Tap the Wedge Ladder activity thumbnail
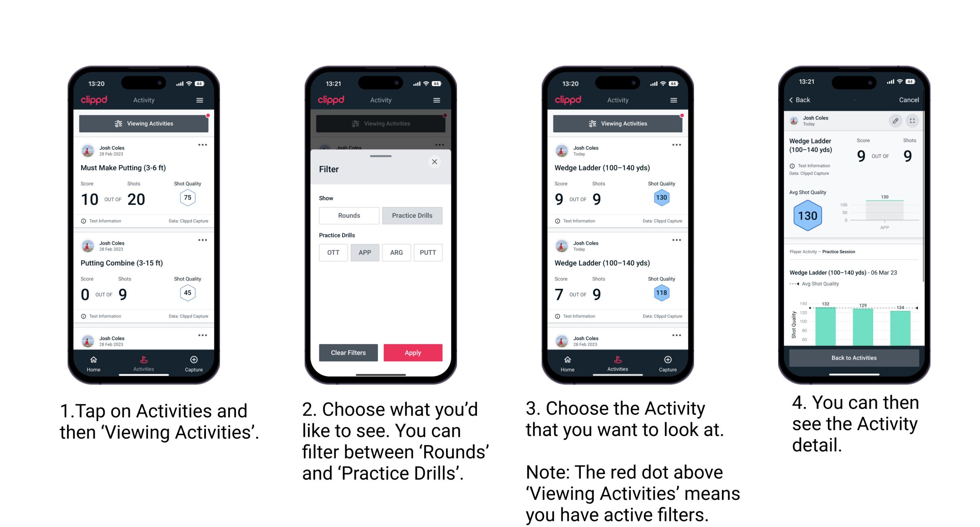This screenshot has width=980, height=527. [616, 188]
